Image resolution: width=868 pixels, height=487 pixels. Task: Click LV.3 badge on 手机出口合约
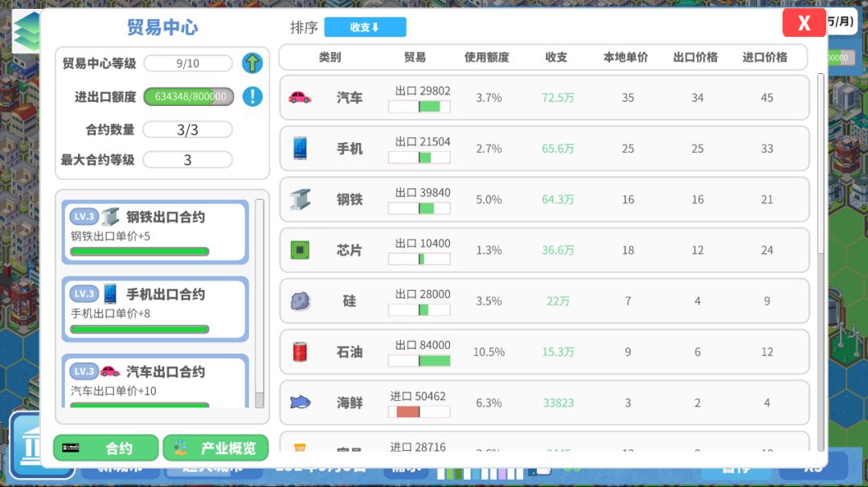pos(84,294)
